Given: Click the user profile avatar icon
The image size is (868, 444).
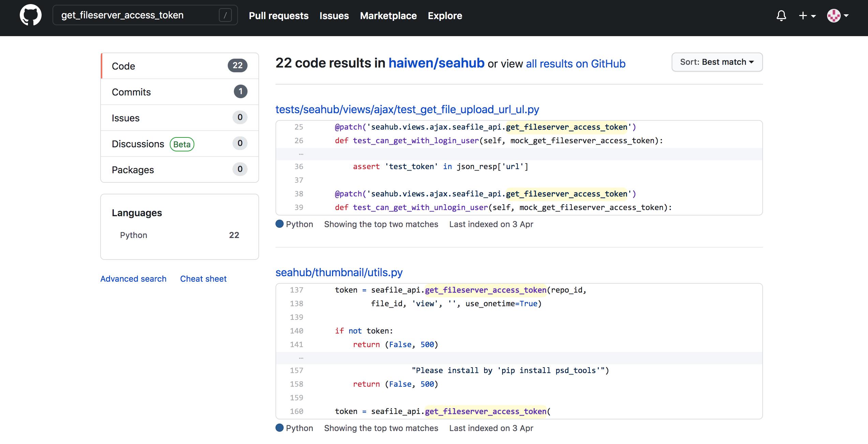Looking at the screenshot, I should click(833, 15).
